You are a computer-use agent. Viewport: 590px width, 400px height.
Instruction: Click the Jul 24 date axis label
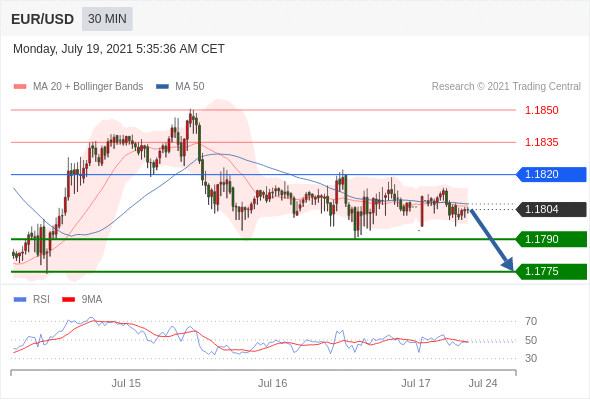[x=483, y=383]
